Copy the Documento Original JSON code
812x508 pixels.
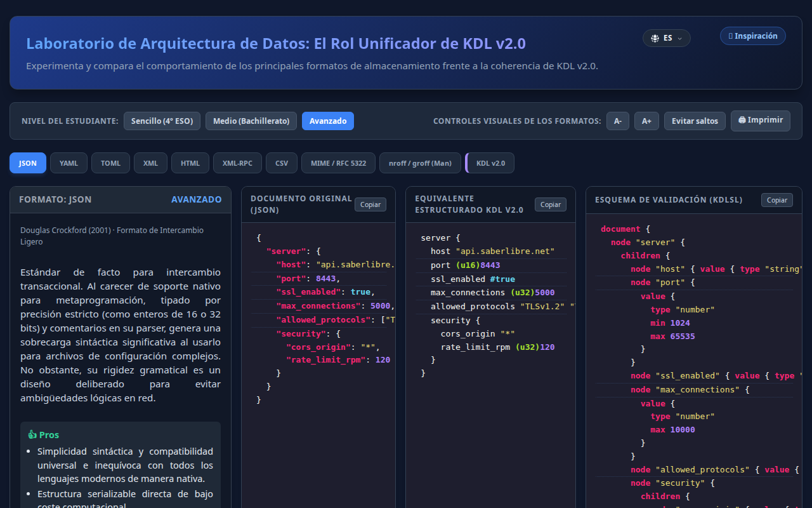(x=370, y=204)
